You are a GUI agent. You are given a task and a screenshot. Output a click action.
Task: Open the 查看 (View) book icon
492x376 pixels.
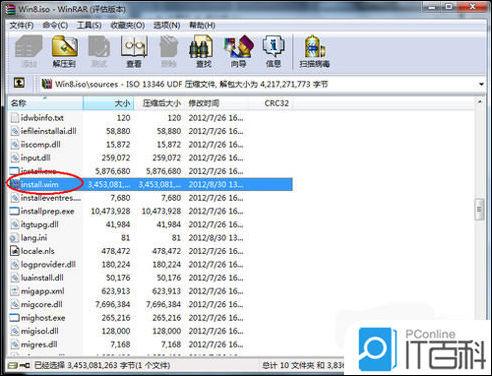[134, 52]
